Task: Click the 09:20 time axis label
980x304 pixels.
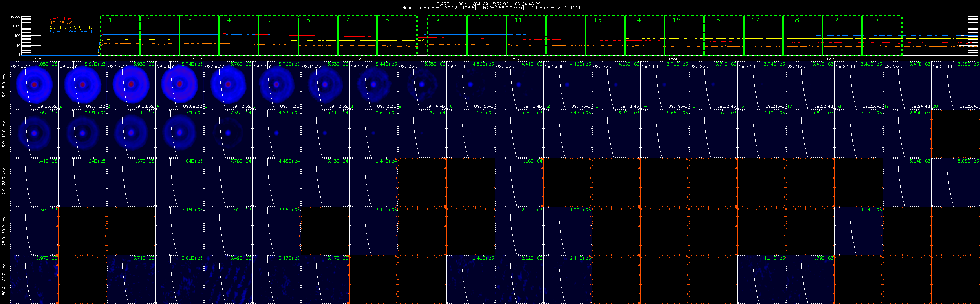Action: coord(672,59)
